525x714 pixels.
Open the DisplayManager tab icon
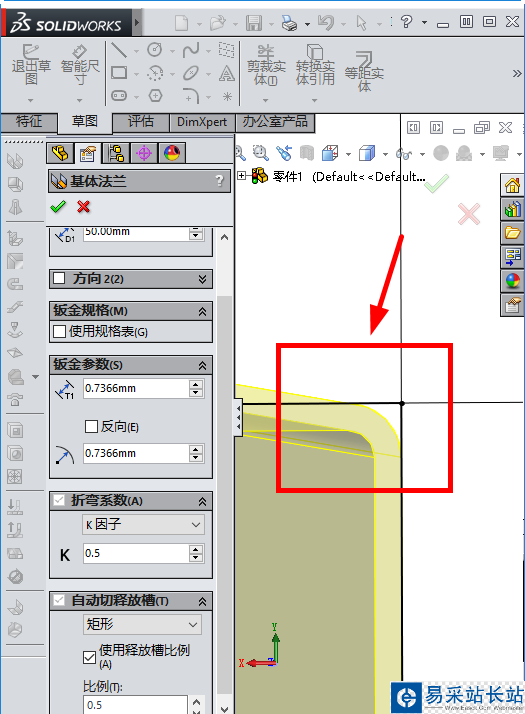point(172,153)
